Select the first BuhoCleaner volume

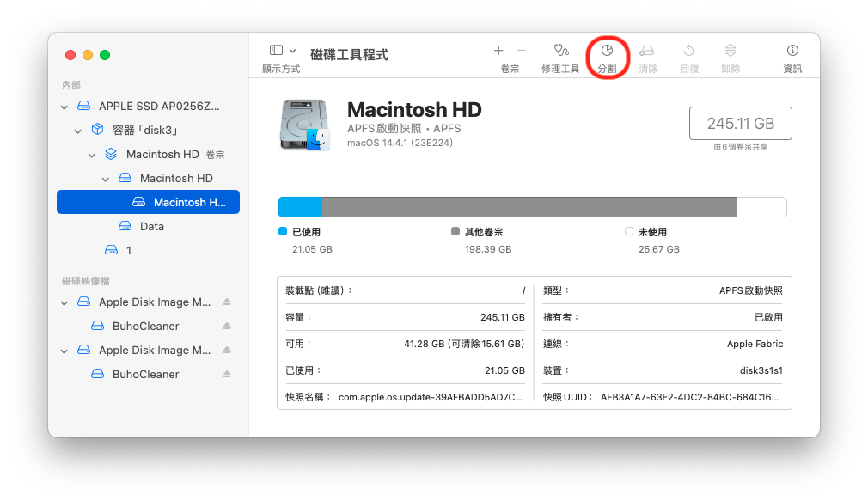click(149, 326)
